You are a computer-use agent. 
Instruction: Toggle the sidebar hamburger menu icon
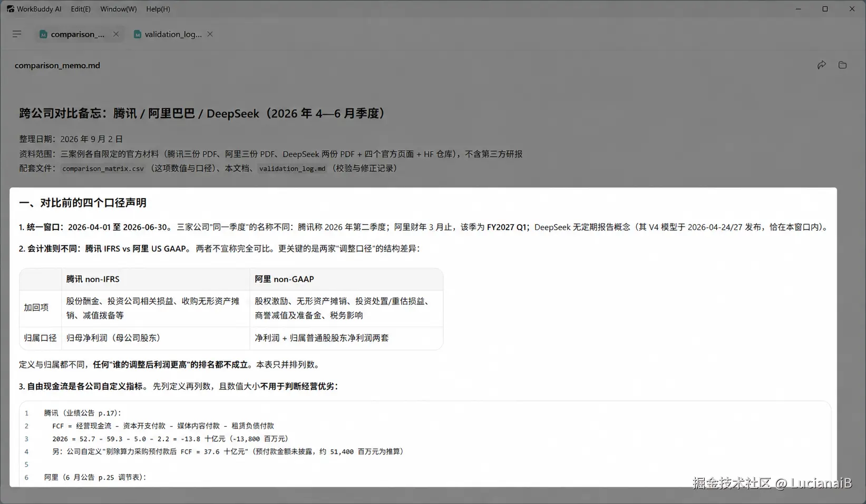17,34
